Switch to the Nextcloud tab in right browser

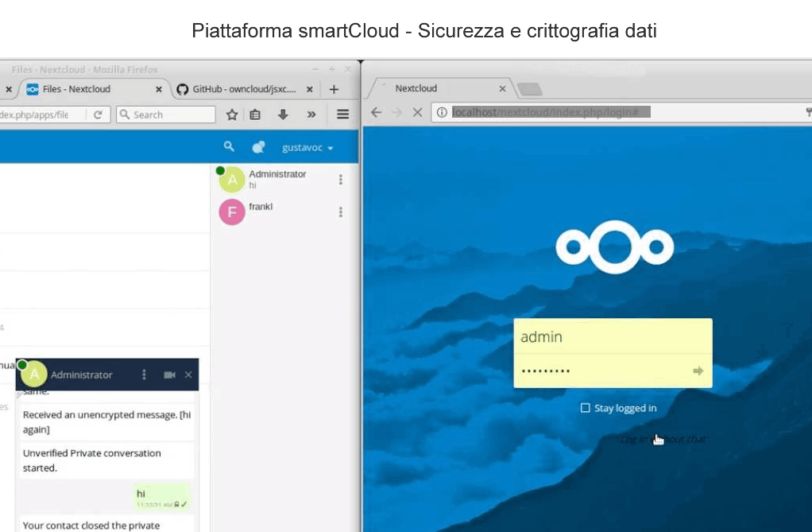tap(440, 89)
